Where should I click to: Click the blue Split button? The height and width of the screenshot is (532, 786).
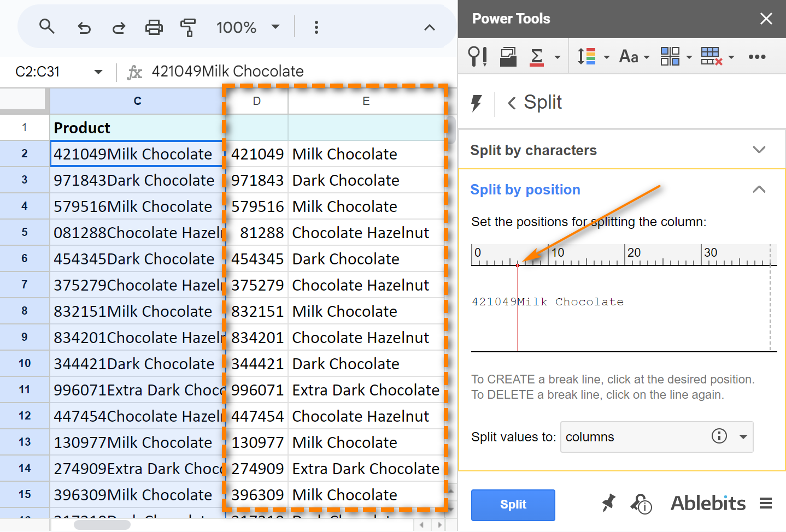point(513,505)
